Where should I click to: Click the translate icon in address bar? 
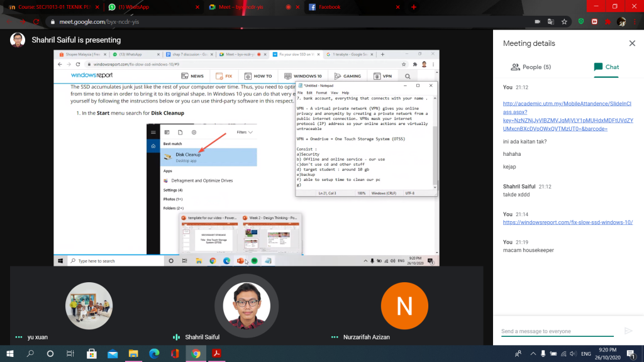click(x=551, y=21)
